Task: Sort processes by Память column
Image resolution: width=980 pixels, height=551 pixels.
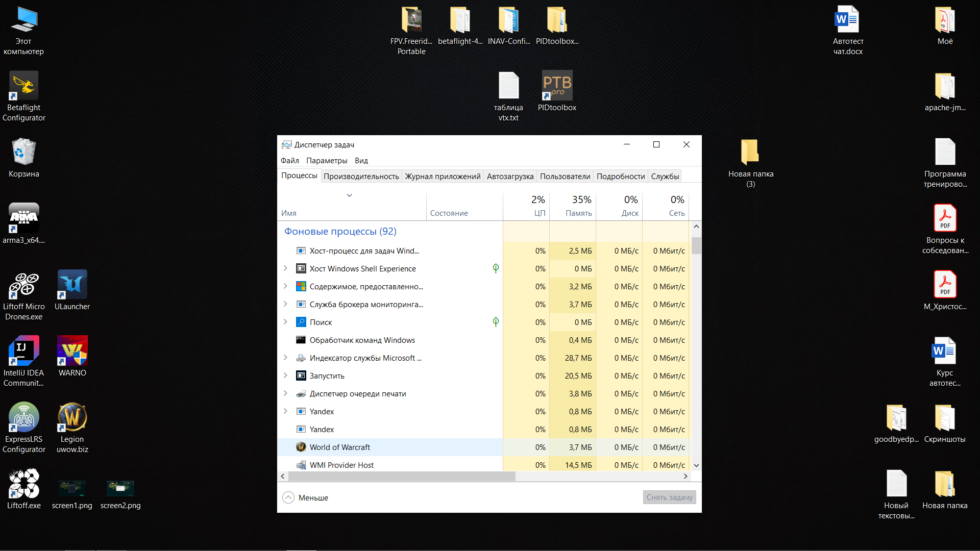Action: click(578, 213)
